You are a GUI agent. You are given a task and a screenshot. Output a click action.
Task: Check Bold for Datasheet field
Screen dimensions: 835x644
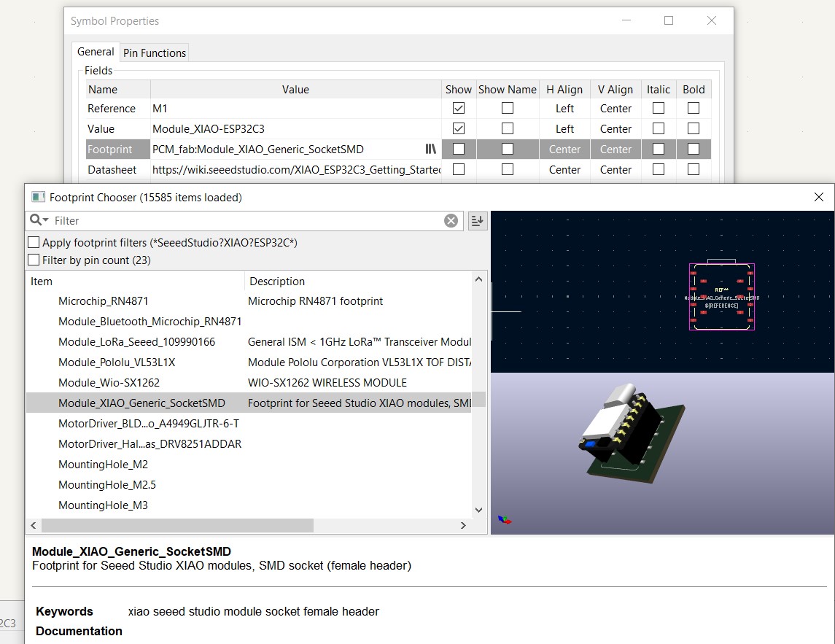point(694,169)
